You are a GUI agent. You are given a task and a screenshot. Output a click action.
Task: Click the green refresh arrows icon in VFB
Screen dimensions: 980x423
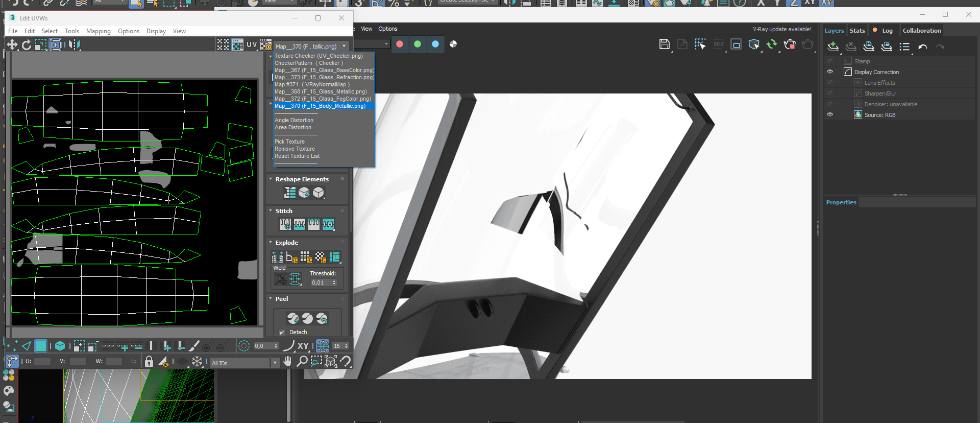tap(772, 44)
